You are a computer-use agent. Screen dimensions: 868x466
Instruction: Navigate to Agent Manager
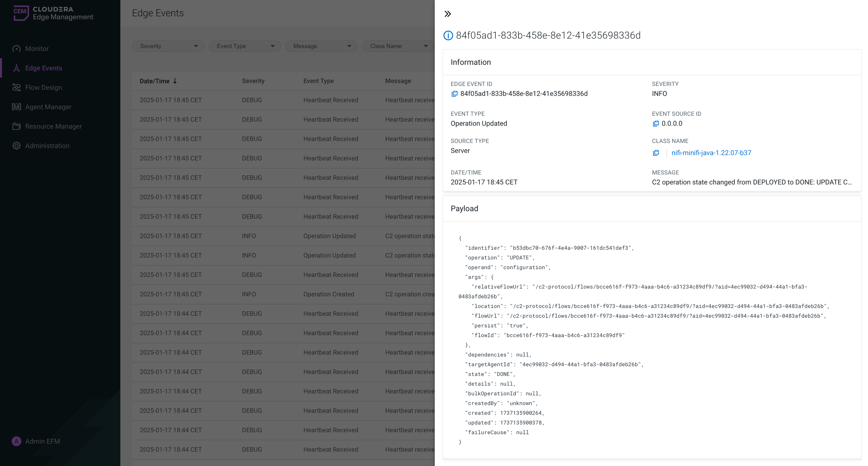pyautogui.click(x=48, y=107)
